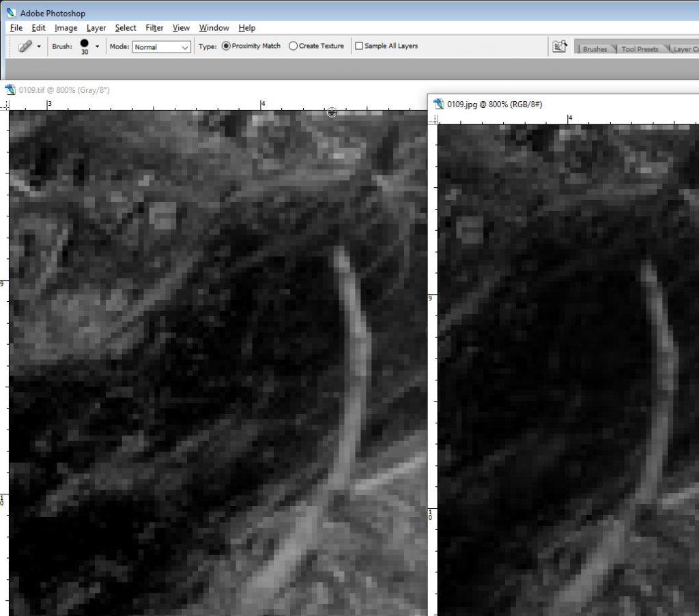Open the Filter menu
699x616 pixels.
coord(154,28)
